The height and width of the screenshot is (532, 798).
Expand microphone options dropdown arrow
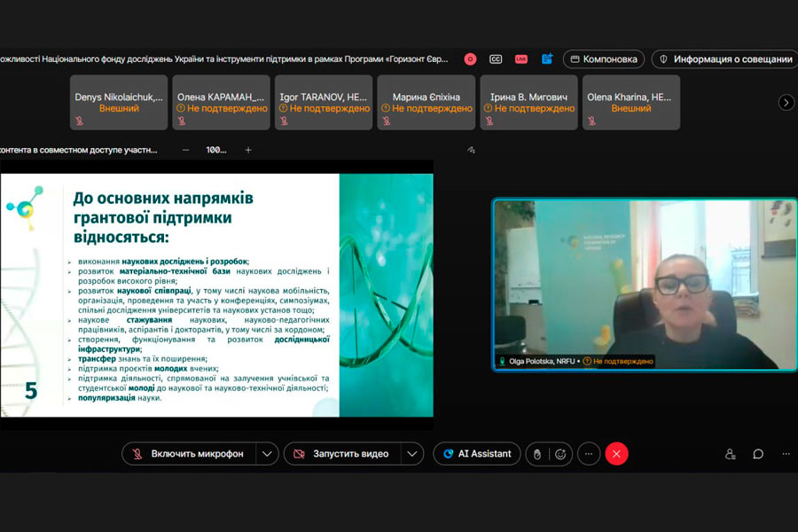[x=267, y=454]
